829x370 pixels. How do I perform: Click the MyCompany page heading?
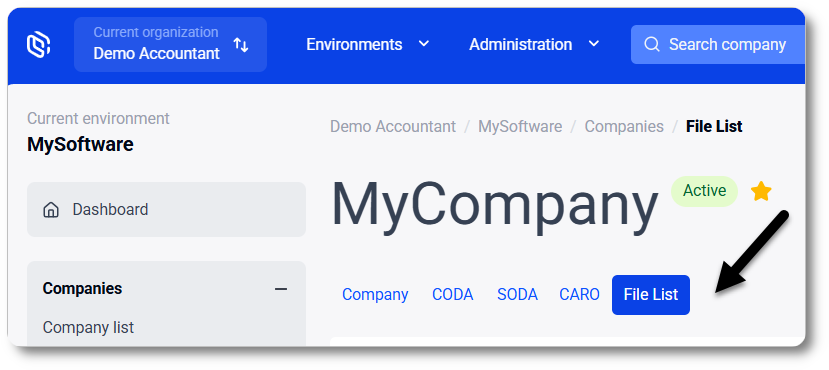pyautogui.click(x=495, y=206)
